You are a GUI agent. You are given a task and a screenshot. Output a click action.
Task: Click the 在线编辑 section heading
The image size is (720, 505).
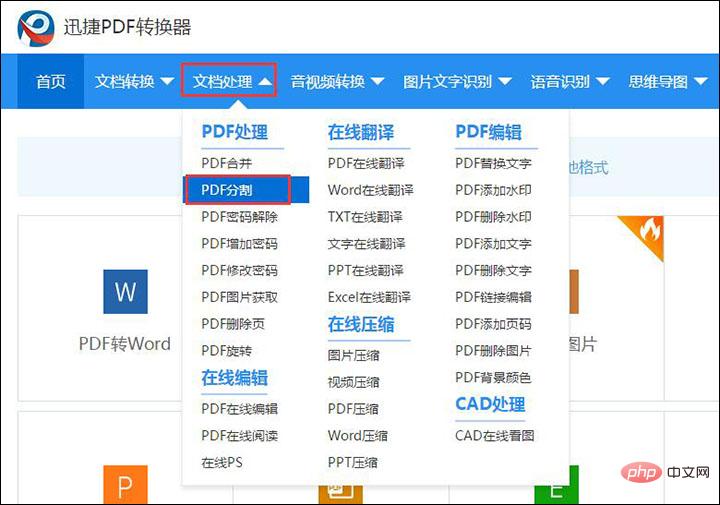click(235, 377)
